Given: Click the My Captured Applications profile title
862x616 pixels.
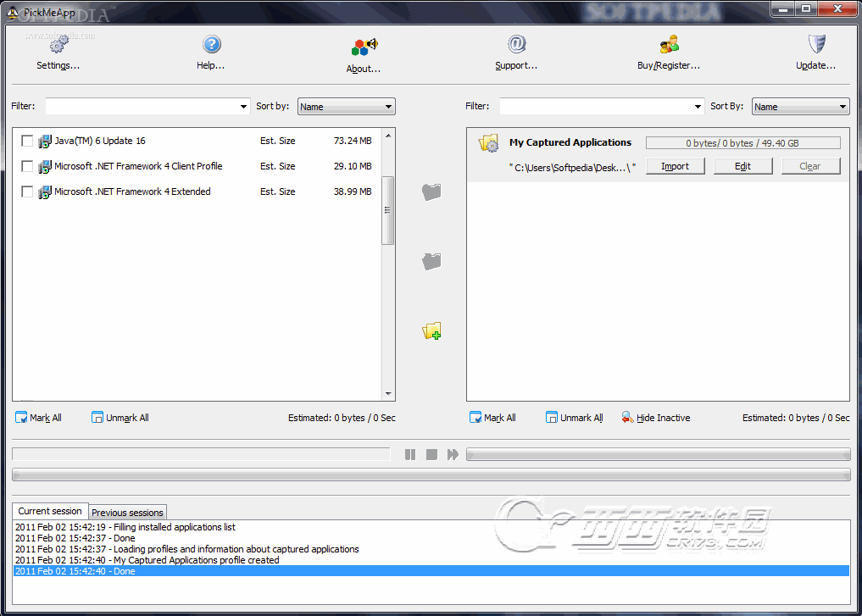Looking at the screenshot, I should 570,142.
